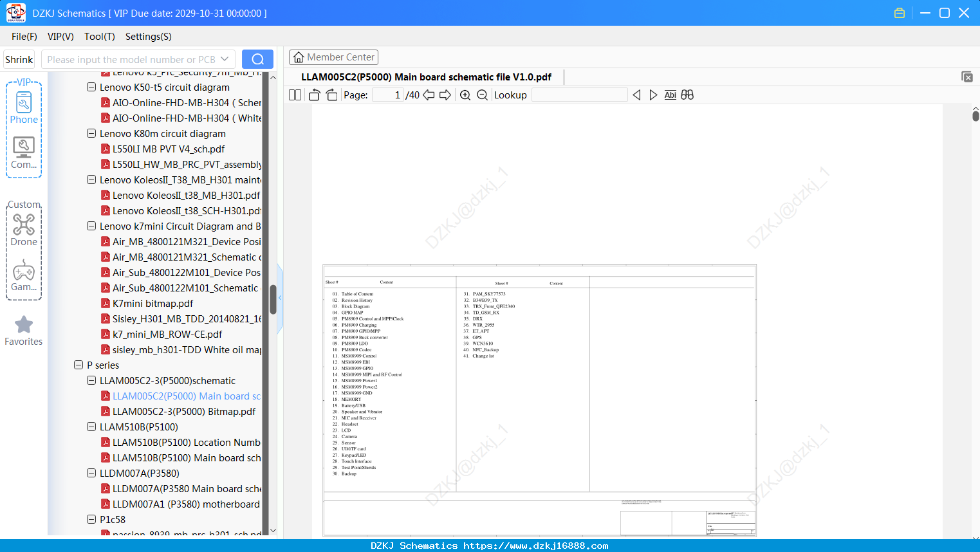Open LLAM005C2-3(P5000) Bitmap.pdf file

[184, 411]
